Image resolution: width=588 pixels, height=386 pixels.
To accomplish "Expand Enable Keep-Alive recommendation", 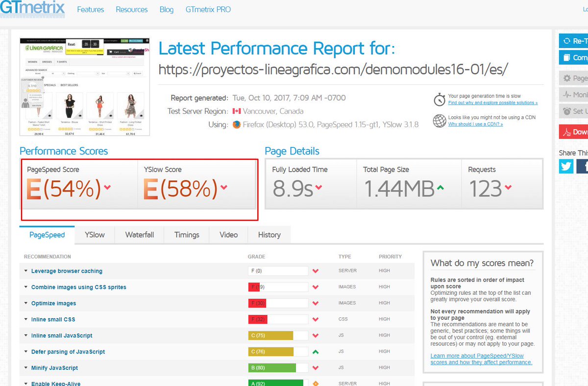I will point(56,384).
